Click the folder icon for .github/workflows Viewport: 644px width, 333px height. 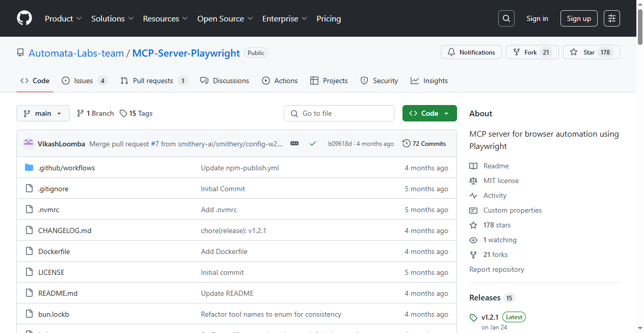click(29, 168)
